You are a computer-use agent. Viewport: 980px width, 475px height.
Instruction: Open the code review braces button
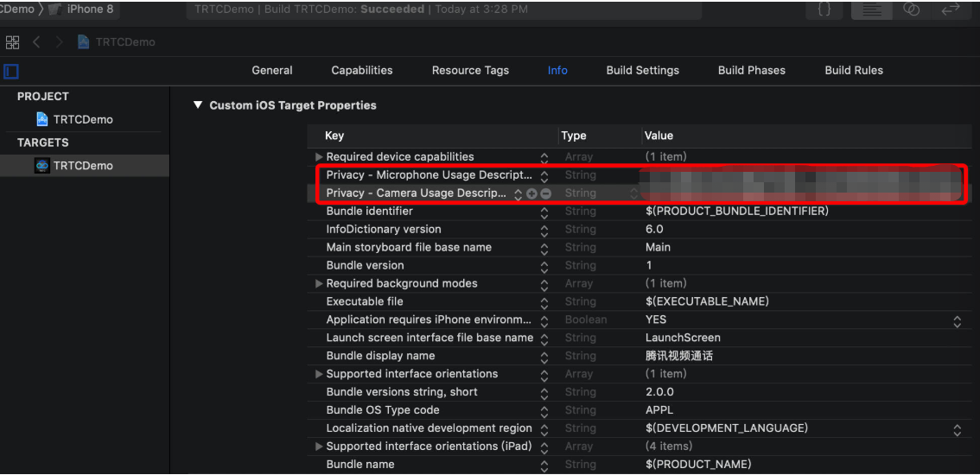pos(824,9)
